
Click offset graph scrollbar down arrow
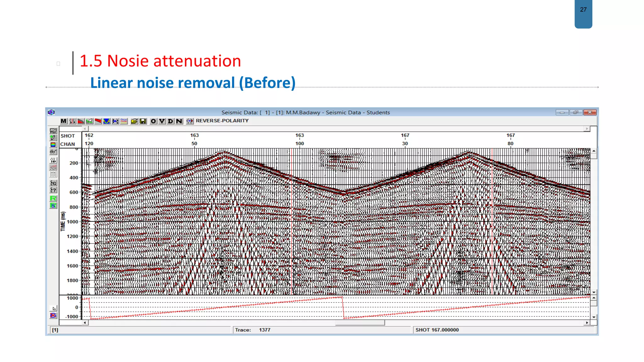[594, 317]
